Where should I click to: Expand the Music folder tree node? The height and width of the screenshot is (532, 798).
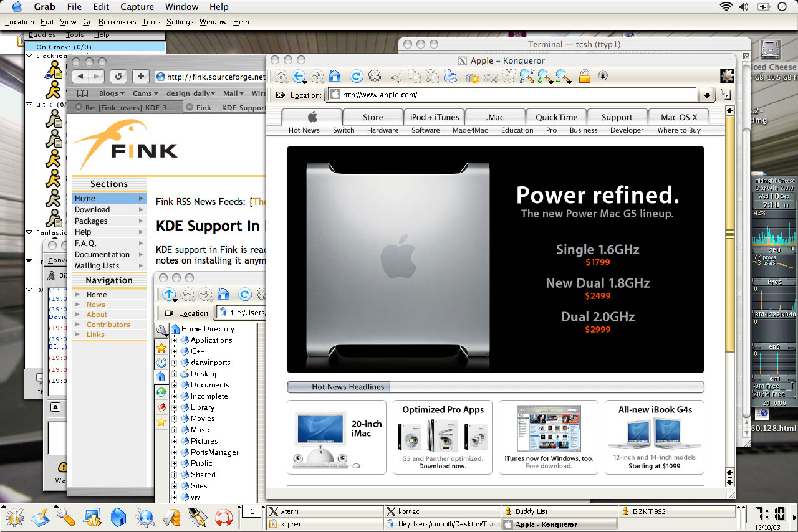coord(175,430)
